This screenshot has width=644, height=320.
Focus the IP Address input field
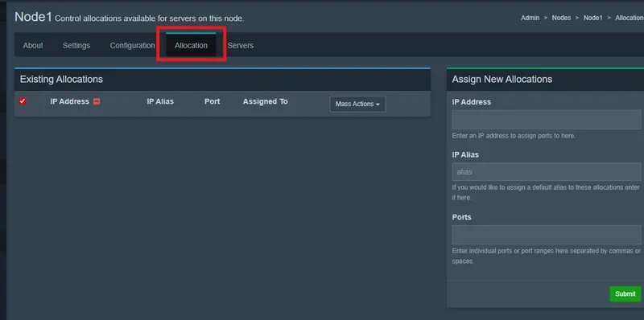[547, 120]
